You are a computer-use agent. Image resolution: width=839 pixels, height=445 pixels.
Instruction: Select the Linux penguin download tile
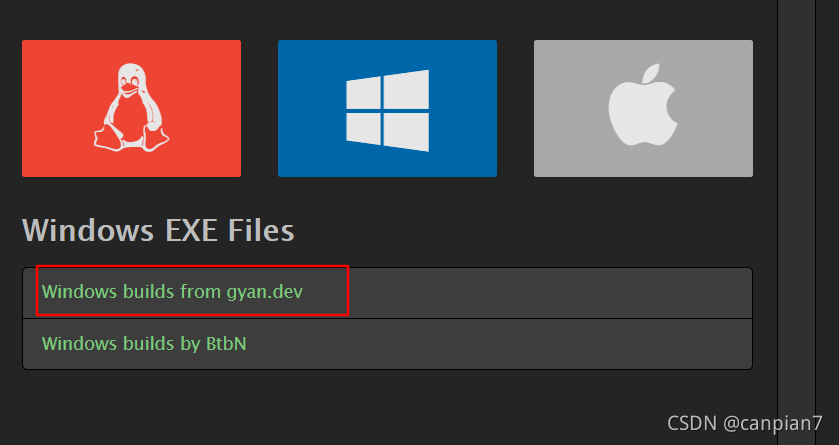(x=131, y=108)
